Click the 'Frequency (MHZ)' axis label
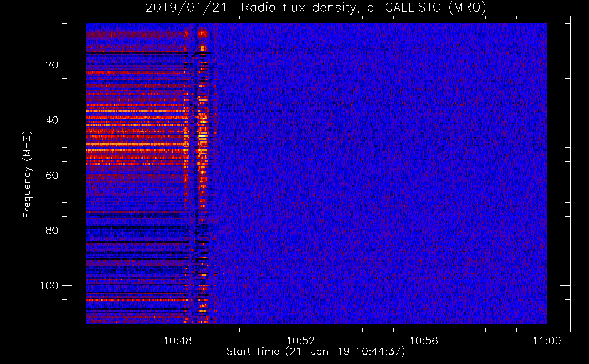Screen dimensions: 589x364 (27, 175)
